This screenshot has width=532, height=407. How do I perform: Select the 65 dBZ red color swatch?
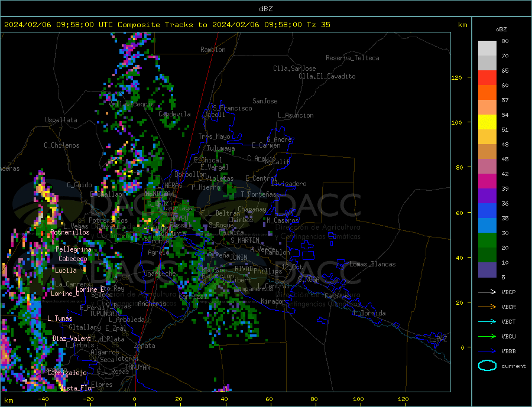point(487,77)
